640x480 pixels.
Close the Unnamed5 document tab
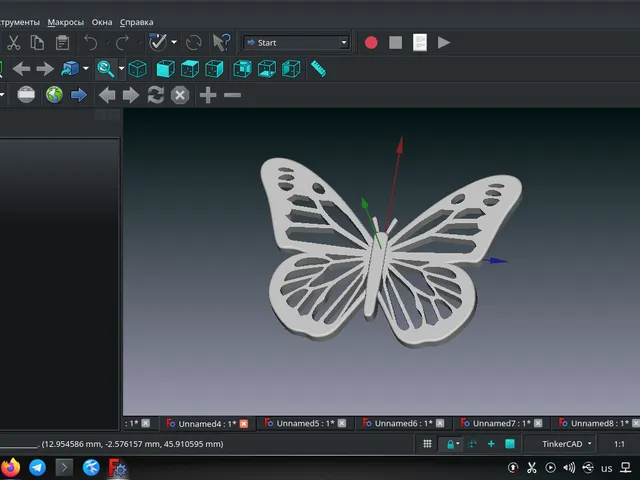pos(342,423)
